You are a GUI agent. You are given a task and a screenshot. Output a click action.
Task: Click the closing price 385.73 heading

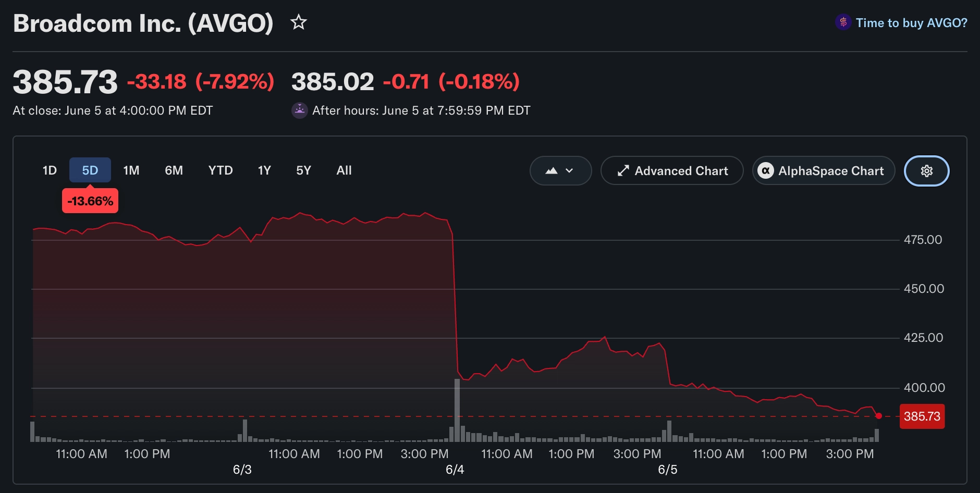pyautogui.click(x=65, y=82)
